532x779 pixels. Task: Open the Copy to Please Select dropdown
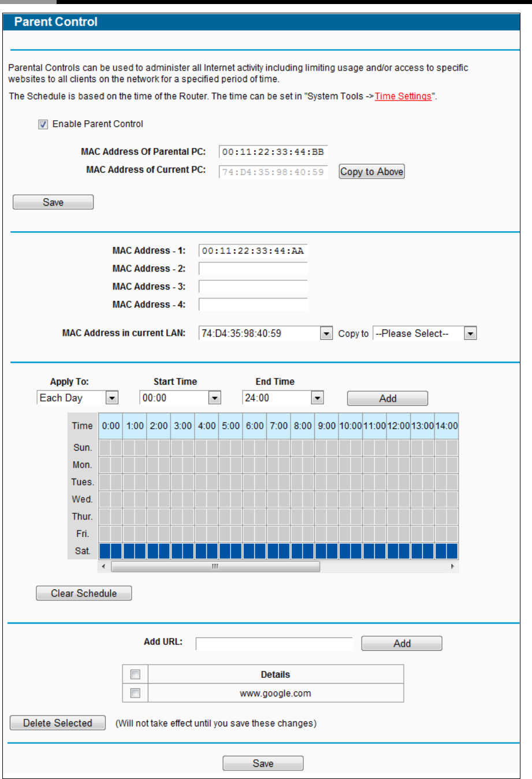pos(425,333)
